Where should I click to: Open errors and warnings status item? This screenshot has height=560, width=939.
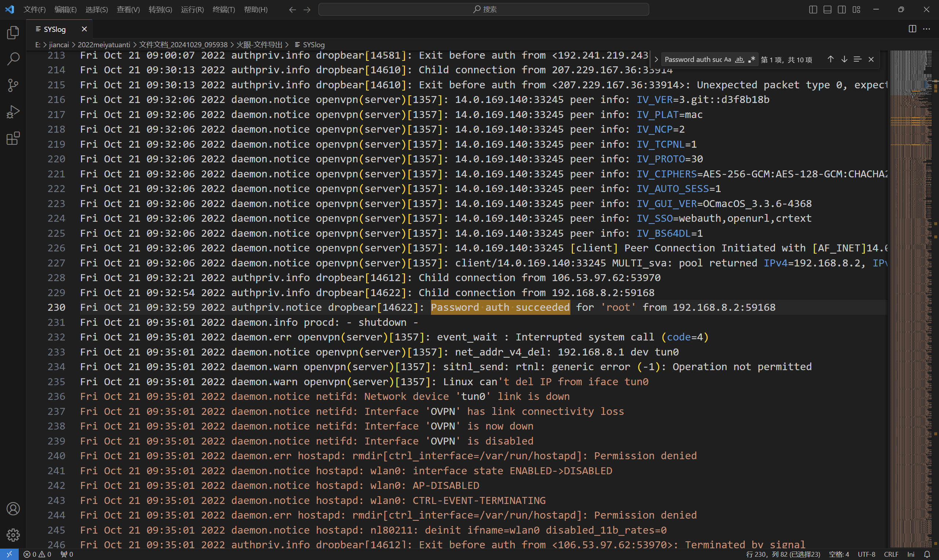coord(37,555)
